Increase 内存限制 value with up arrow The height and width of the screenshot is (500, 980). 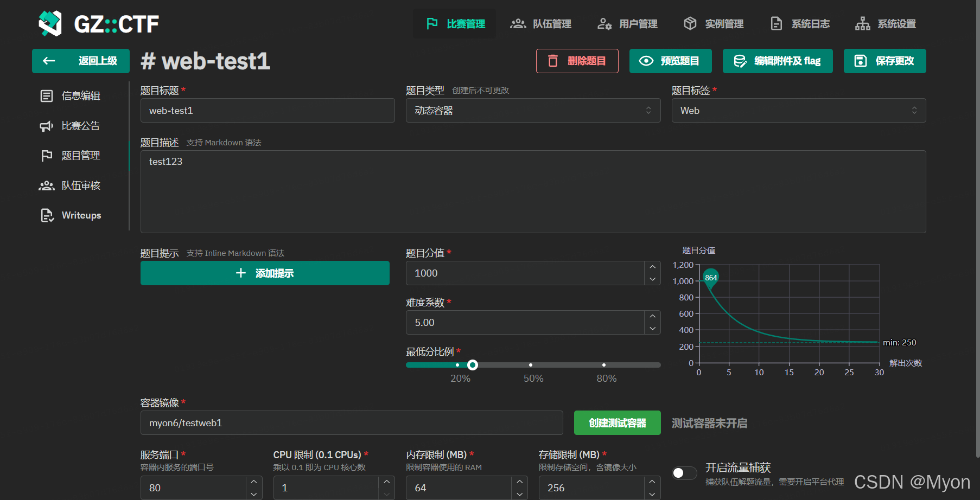[520, 482]
